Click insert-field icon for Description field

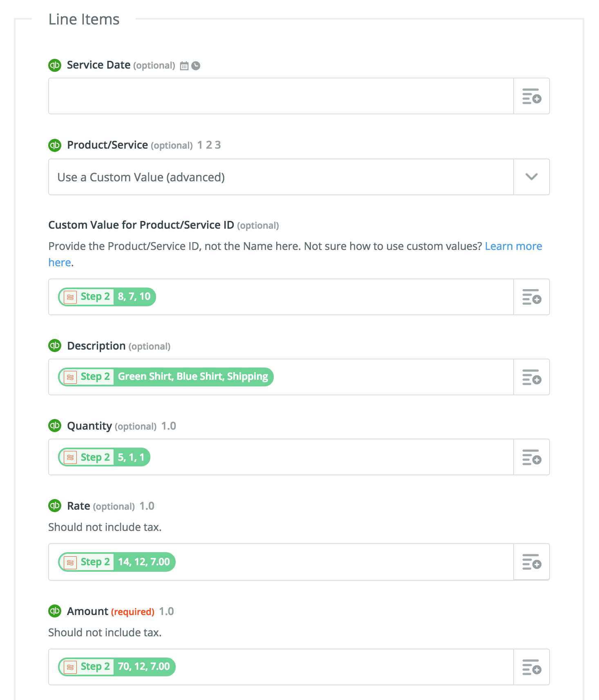(x=532, y=377)
